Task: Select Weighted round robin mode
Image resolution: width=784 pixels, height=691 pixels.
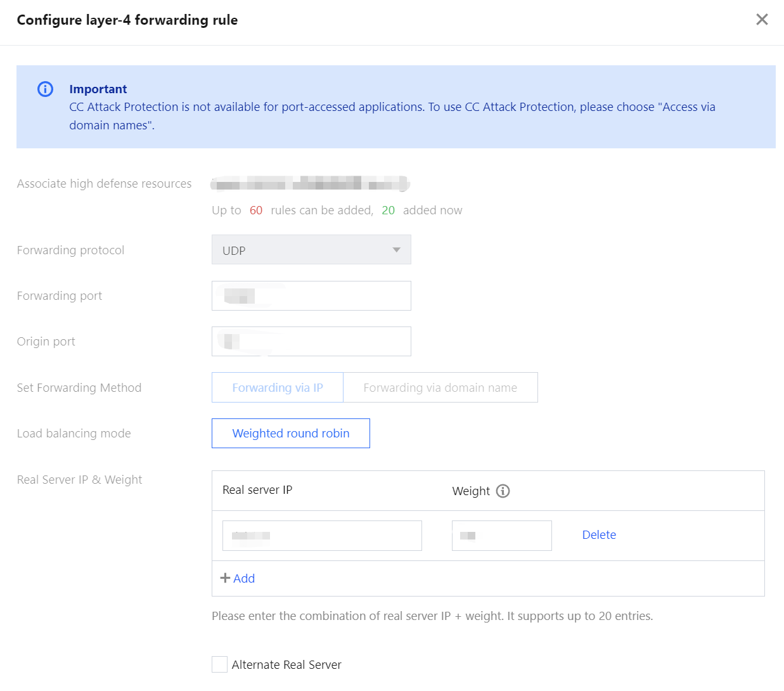Action: click(x=290, y=433)
